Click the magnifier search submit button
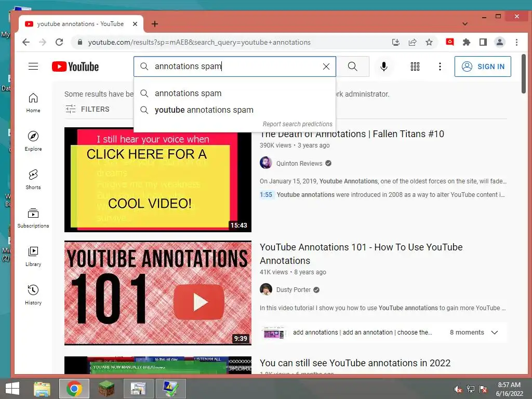The height and width of the screenshot is (399, 532). [353, 66]
